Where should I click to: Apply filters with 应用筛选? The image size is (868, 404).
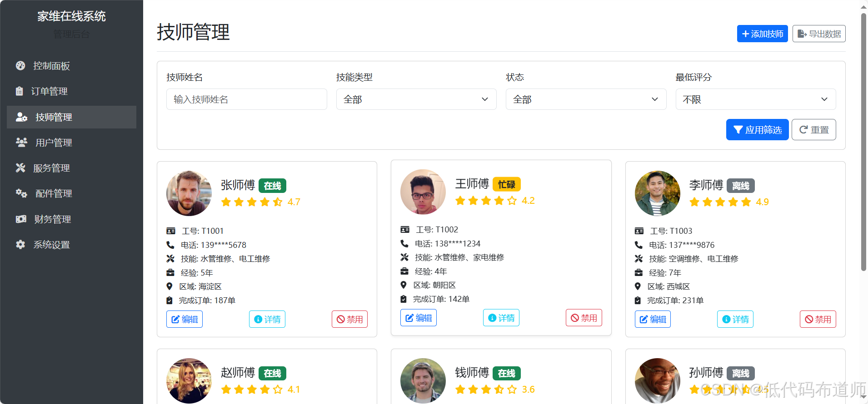(x=757, y=130)
